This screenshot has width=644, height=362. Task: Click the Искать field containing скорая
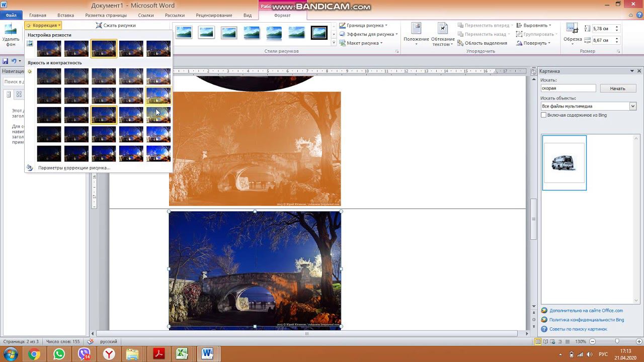click(568, 88)
